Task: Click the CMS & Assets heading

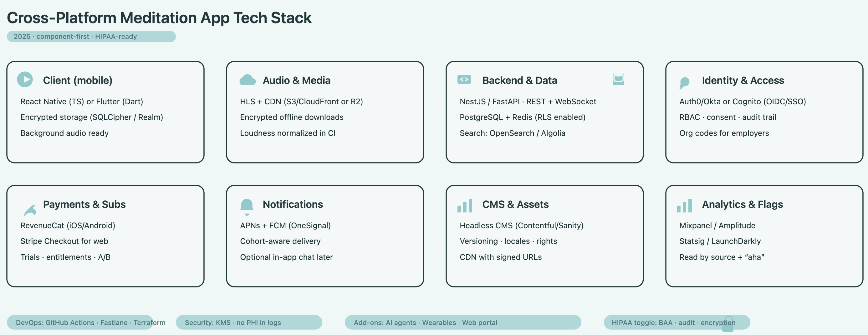Action: (515, 204)
